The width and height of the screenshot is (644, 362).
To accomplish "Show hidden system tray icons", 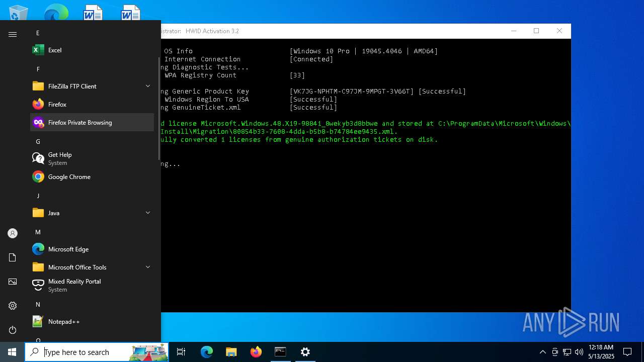I will 542,352.
